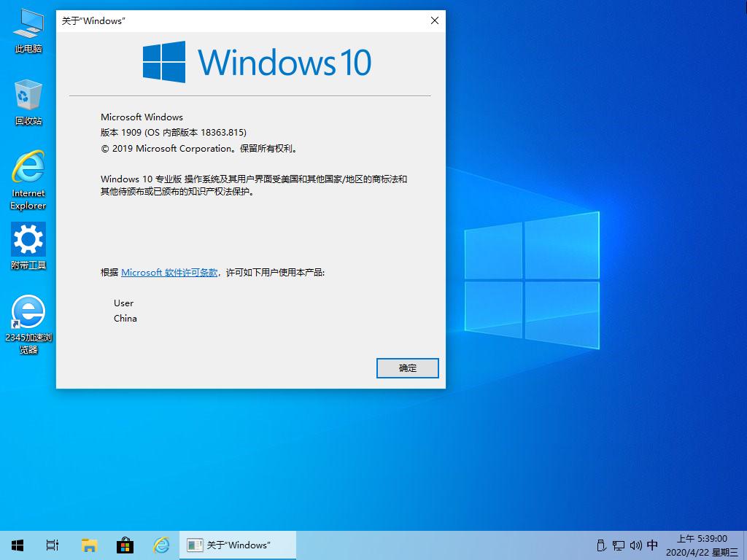Open the Windows Start menu
Image resolution: width=747 pixels, height=560 pixels.
click(18, 545)
